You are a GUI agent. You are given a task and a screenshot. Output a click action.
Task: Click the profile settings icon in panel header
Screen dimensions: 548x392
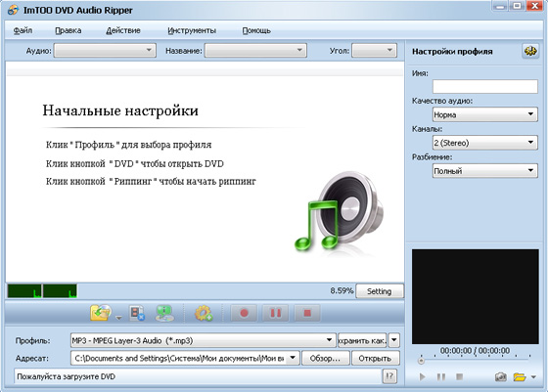[530, 51]
